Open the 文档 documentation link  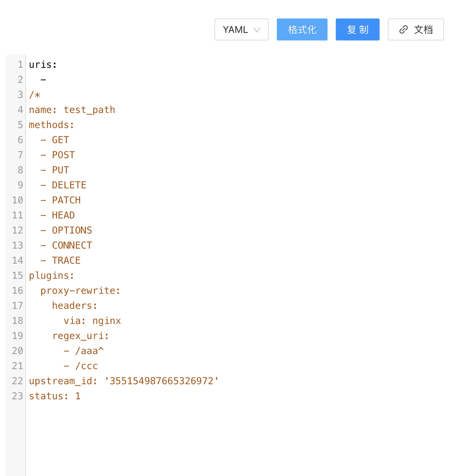[416, 29]
